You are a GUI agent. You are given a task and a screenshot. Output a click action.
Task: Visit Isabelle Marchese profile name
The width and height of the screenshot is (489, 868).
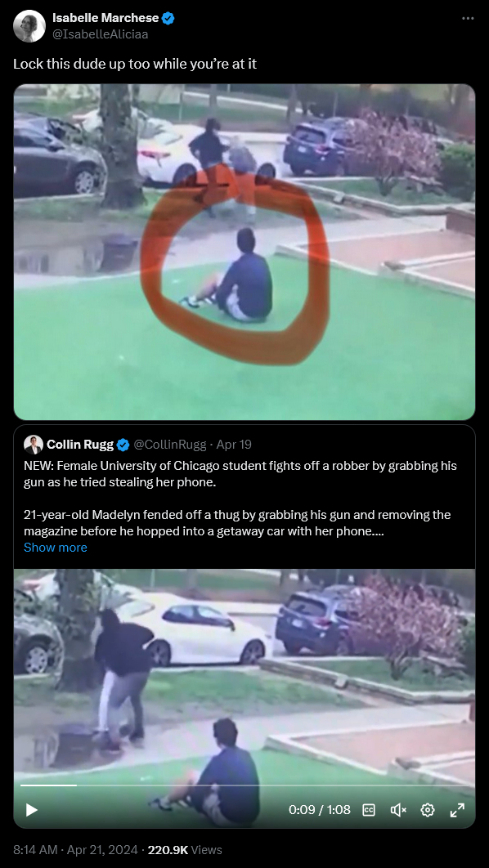pos(105,18)
